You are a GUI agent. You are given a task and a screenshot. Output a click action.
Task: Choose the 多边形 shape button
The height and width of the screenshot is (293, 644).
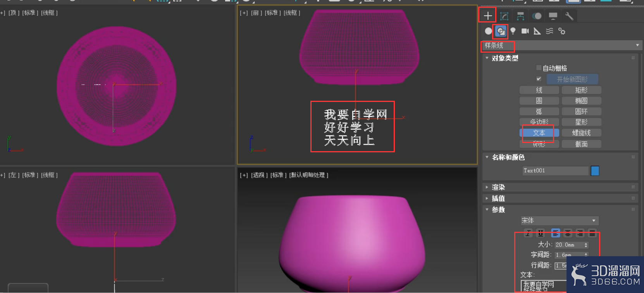pos(539,122)
